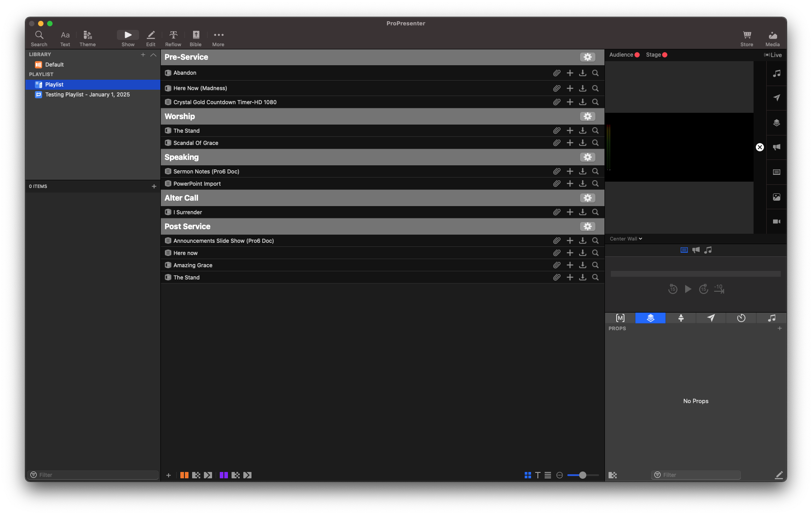Open the Reflow editor
812x515 pixels.
click(x=173, y=39)
